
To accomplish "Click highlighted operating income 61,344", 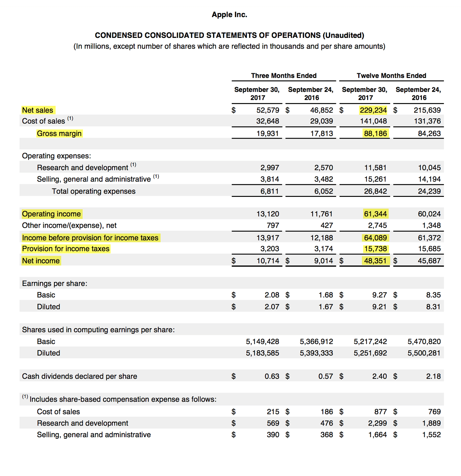I will tap(375, 214).
